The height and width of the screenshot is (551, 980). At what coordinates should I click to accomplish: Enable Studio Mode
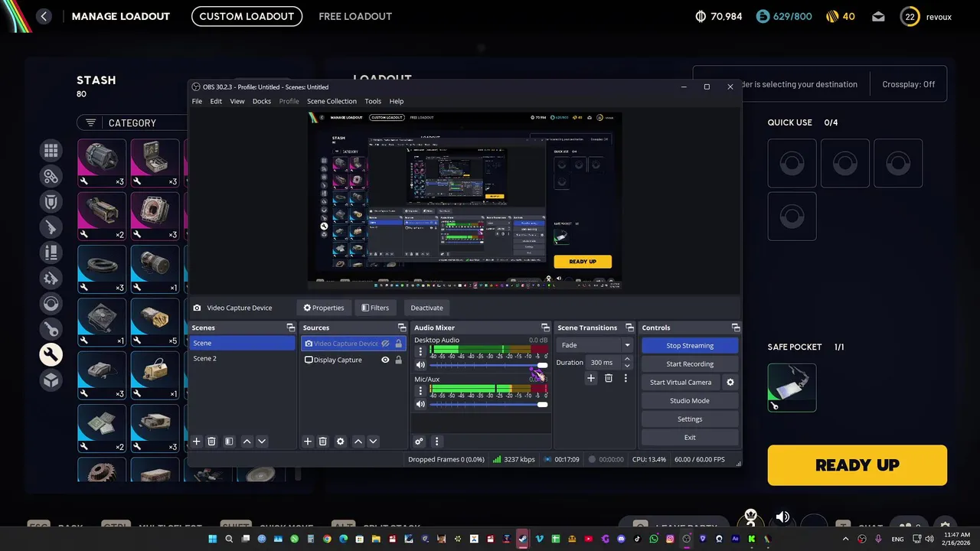click(x=690, y=401)
